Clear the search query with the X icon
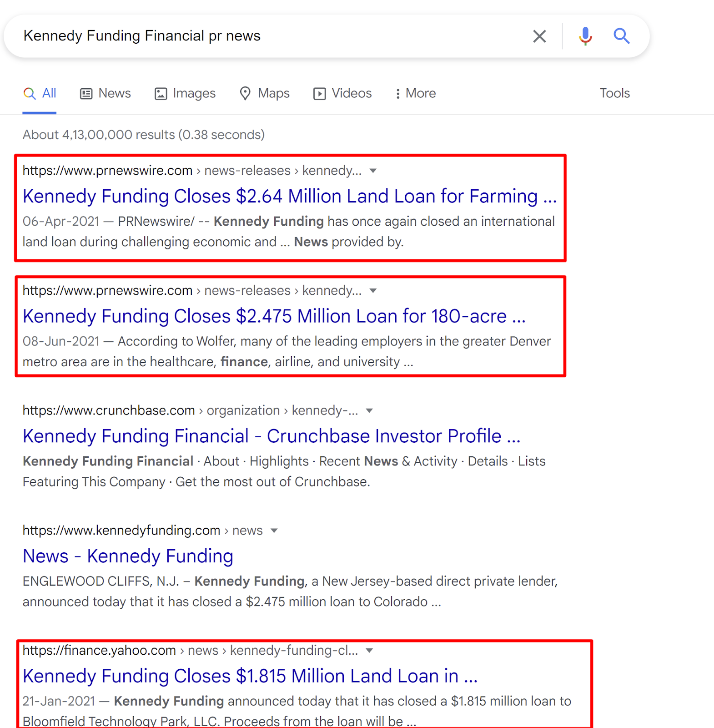 (539, 36)
